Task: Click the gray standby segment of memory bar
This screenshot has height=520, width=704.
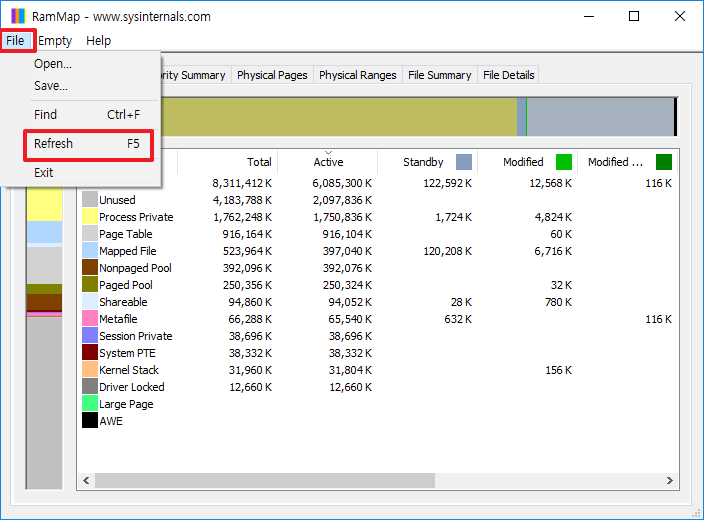Action: coord(600,117)
